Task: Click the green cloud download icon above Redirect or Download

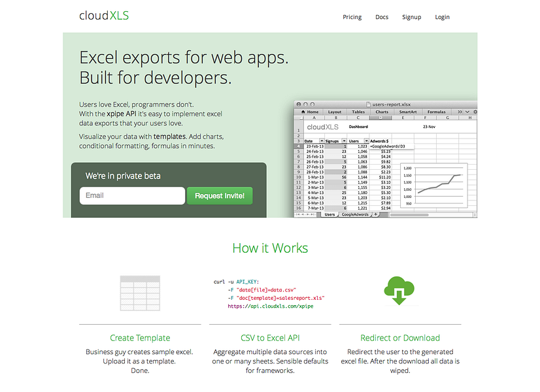Action: 399,290
